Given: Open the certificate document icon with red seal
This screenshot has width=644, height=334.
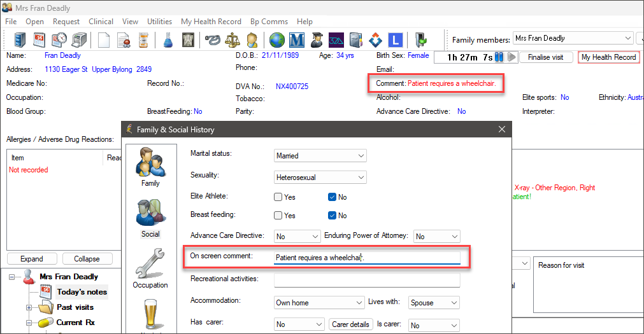Looking at the screenshot, I should 124,40.
